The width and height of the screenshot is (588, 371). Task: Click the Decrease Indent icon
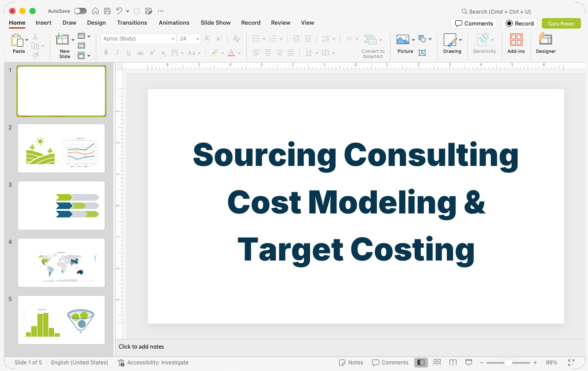pyautogui.click(x=296, y=39)
